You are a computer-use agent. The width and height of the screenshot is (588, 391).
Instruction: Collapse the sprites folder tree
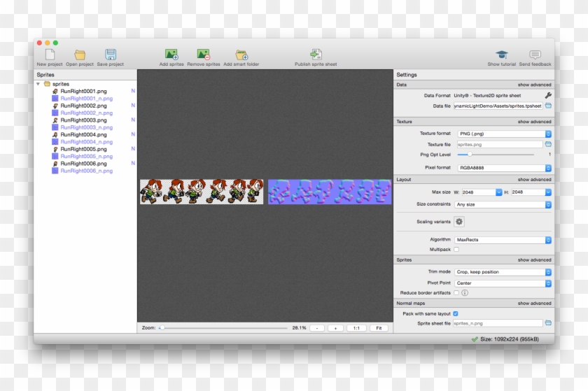click(38, 84)
